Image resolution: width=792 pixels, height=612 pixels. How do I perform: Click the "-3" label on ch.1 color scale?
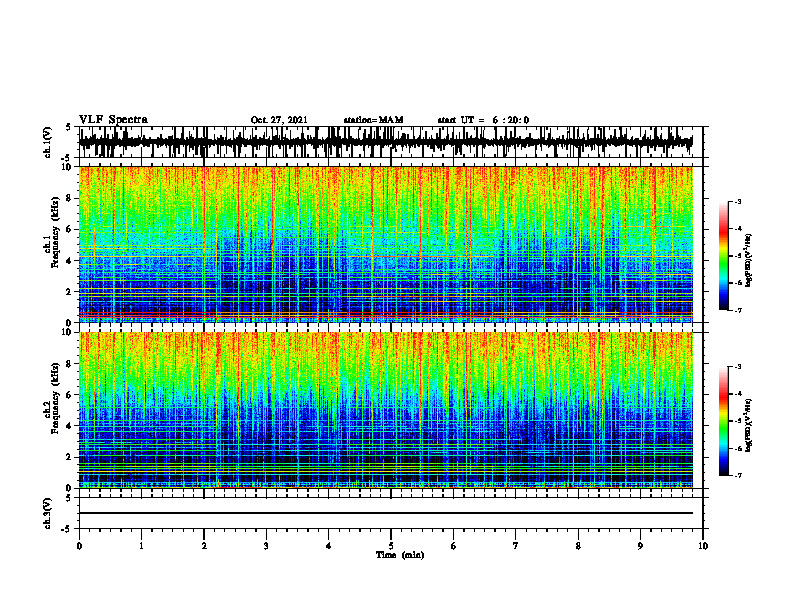click(x=738, y=202)
